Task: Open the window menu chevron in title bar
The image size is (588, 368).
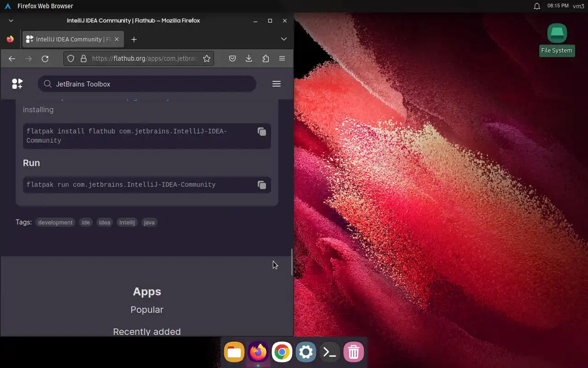Action: pos(11,21)
